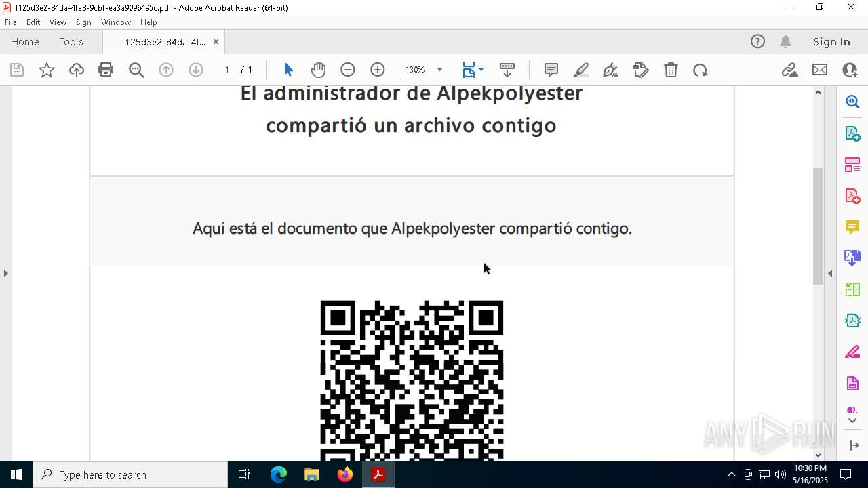The image size is (868, 488).
Task: Open the stamp tool icon
Action: point(641,70)
